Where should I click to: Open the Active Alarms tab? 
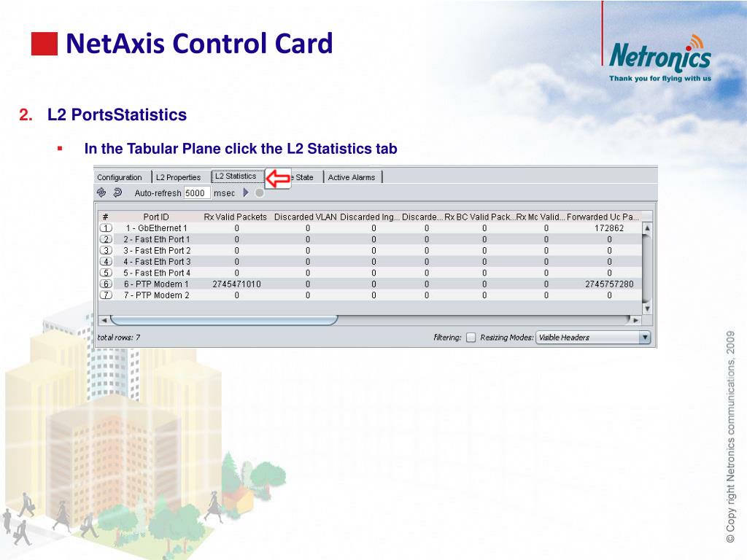point(352,177)
